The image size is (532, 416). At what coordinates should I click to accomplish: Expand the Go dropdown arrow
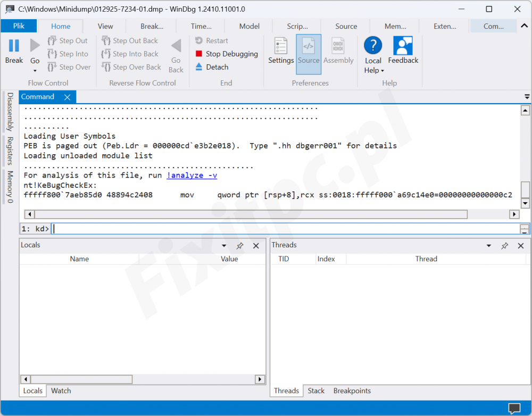click(x=35, y=71)
